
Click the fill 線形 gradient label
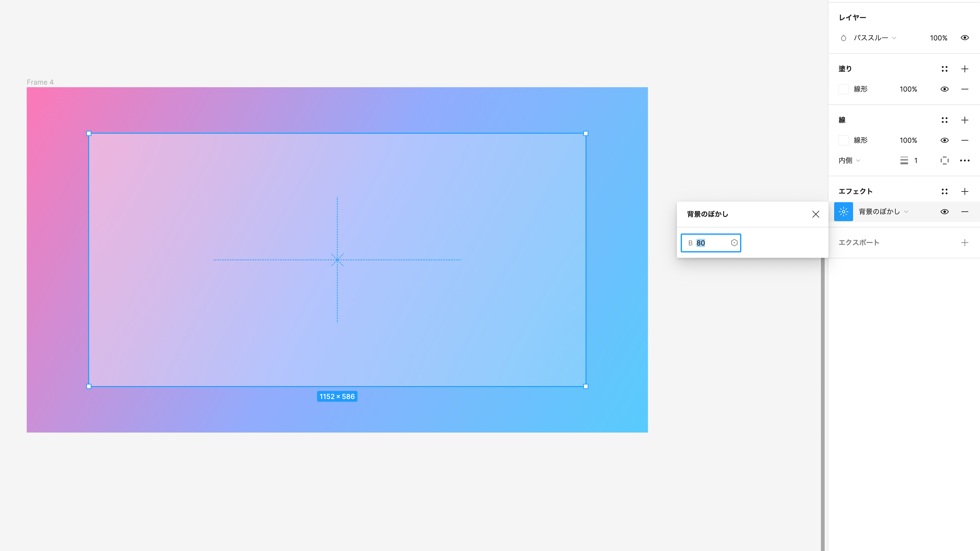(861, 89)
